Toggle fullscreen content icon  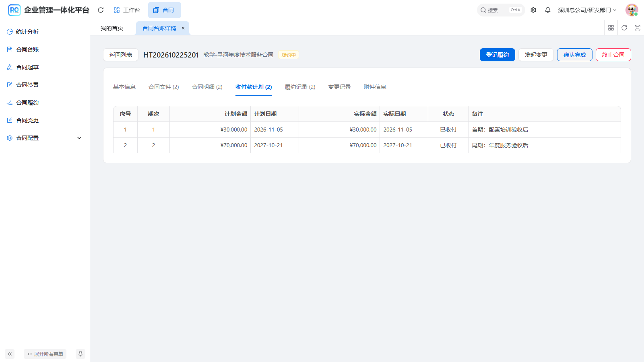638,28
